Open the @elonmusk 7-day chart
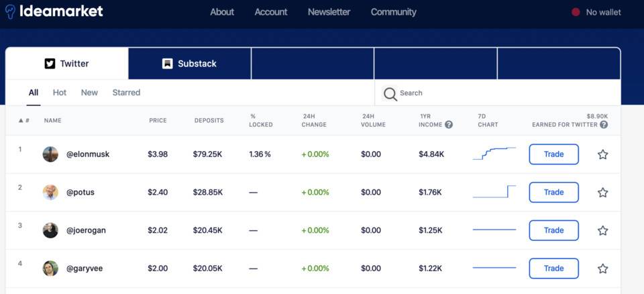 point(494,154)
